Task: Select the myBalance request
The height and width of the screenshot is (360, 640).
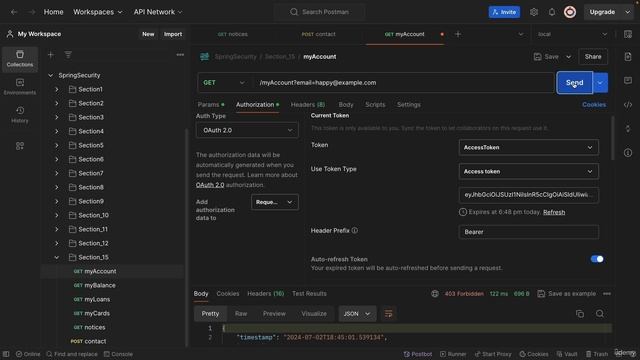Action: click(x=100, y=285)
